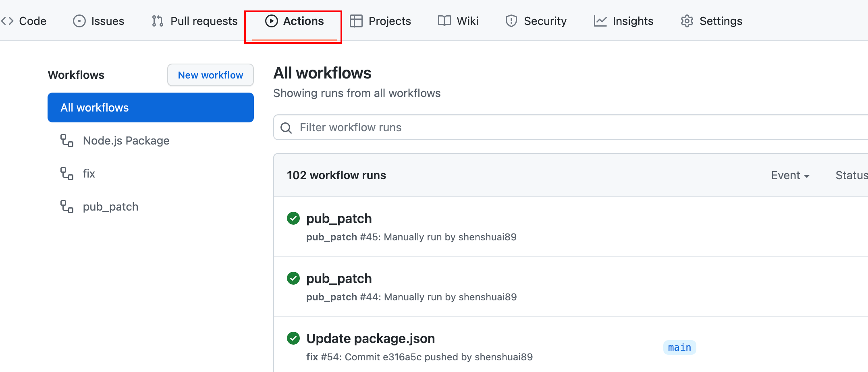Click the main branch label
The width and height of the screenshot is (868, 372).
(679, 347)
